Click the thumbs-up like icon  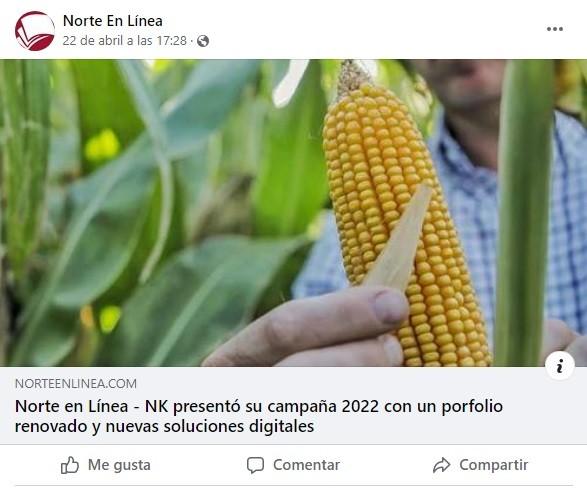tap(70, 465)
